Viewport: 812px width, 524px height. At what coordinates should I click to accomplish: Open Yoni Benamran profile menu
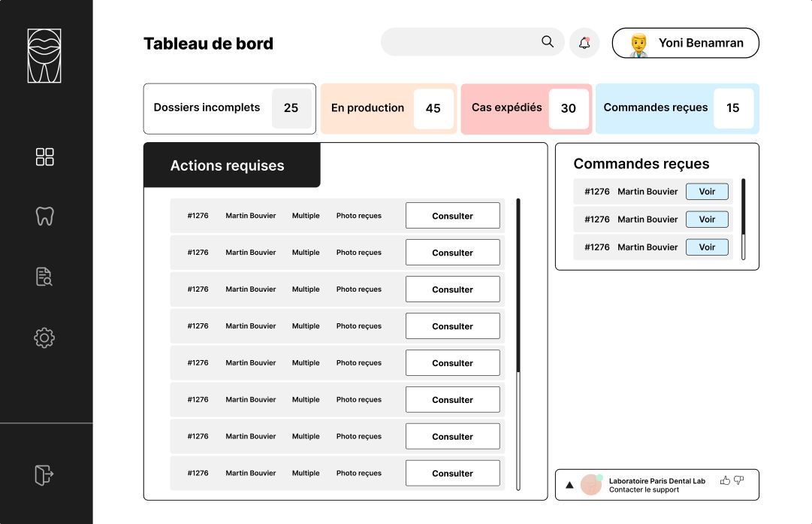(x=685, y=43)
